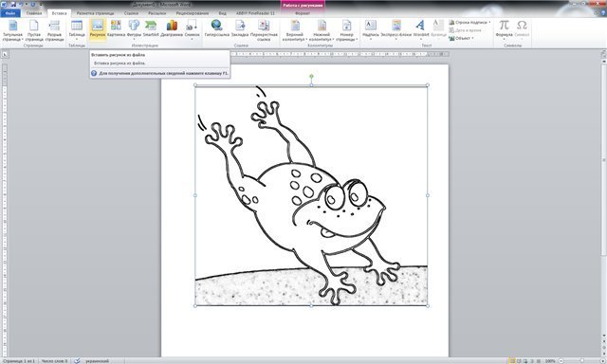The width and height of the screenshot is (607, 364).
Task: Click the frog picture in the document
Action: [311, 195]
